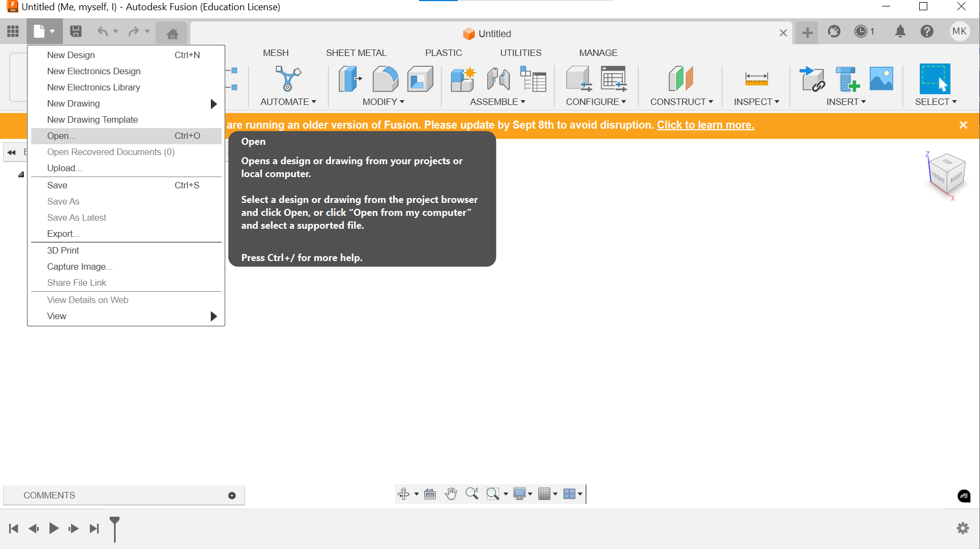Screen dimensions: 980x549
Task: Choose Export... menu item
Action: click(x=126, y=234)
